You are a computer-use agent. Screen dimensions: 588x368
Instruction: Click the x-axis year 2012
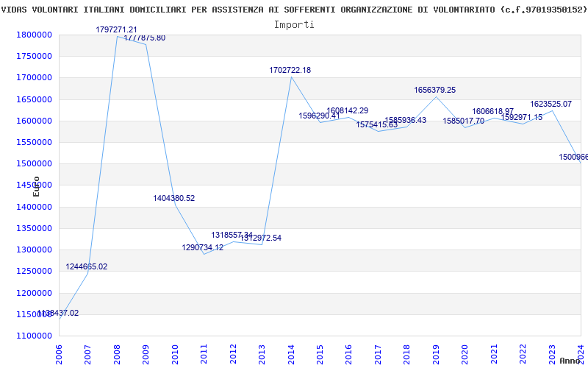pos(233,354)
